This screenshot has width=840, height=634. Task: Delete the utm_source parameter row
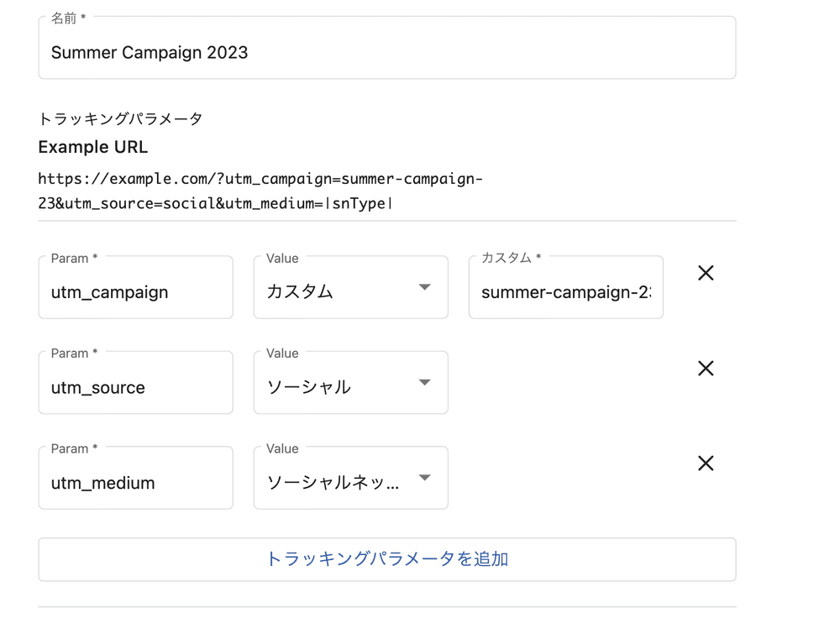click(706, 369)
